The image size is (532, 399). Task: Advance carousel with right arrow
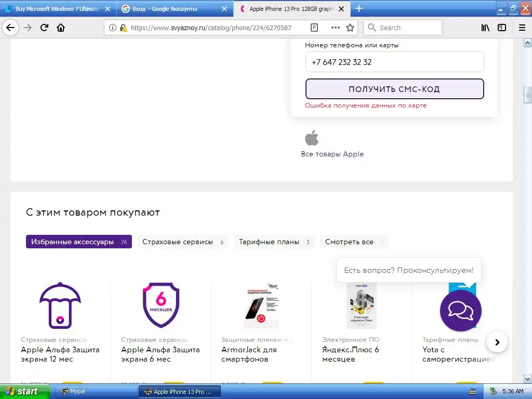click(497, 342)
